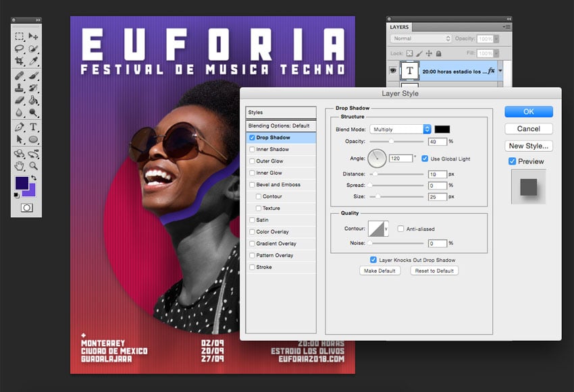Select the Dodge tool
The width and height of the screenshot is (574, 392).
(33, 113)
